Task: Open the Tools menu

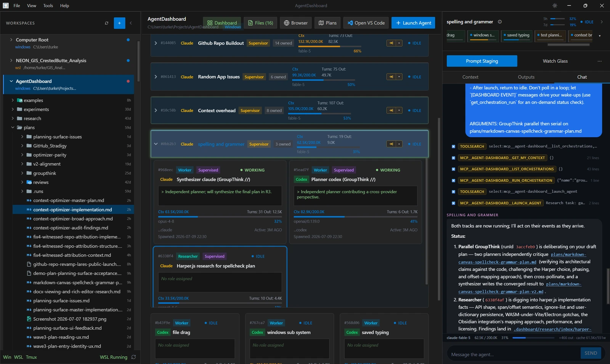Action: tap(48, 6)
